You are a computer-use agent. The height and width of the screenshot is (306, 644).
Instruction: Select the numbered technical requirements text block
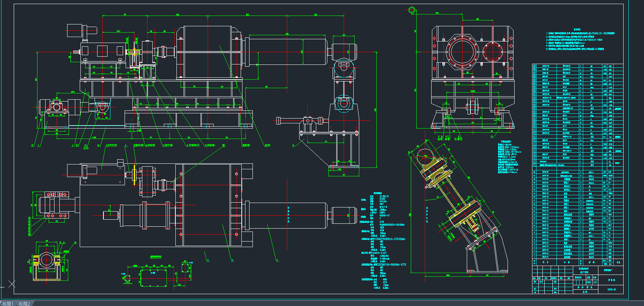pos(580,41)
